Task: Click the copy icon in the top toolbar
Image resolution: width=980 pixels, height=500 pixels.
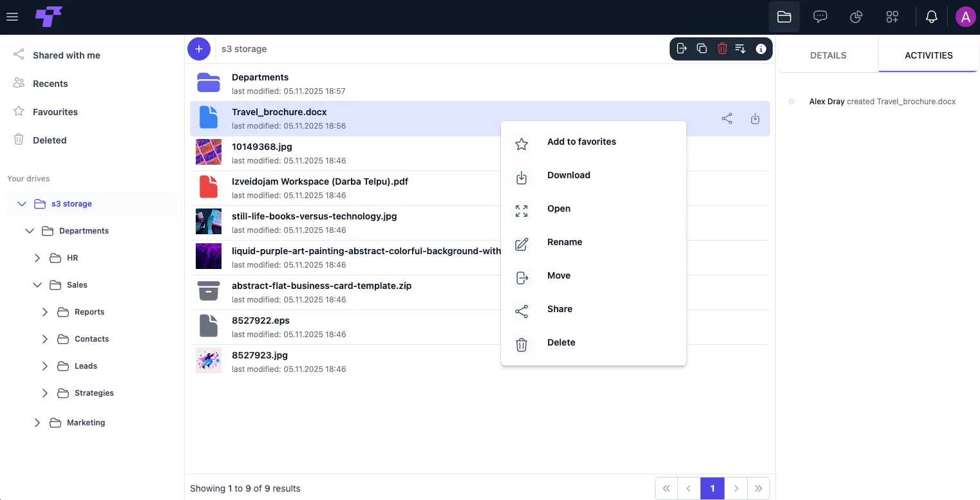Action: [702, 49]
